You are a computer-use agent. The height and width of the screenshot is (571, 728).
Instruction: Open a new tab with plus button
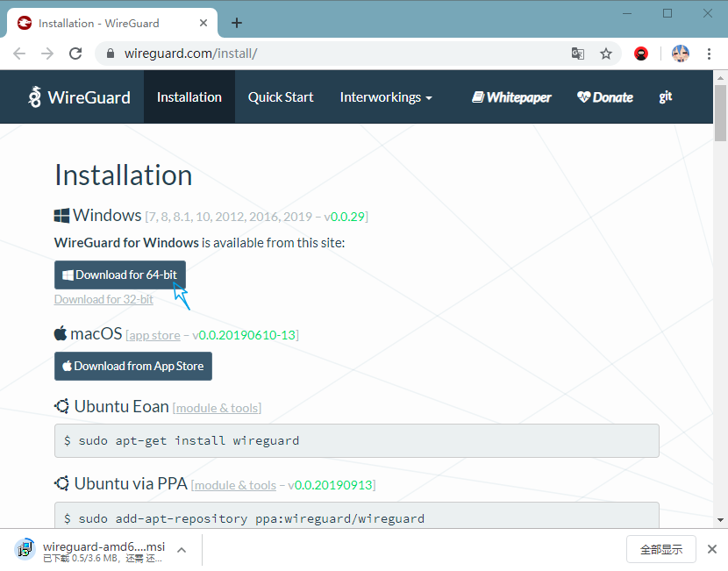click(237, 23)
